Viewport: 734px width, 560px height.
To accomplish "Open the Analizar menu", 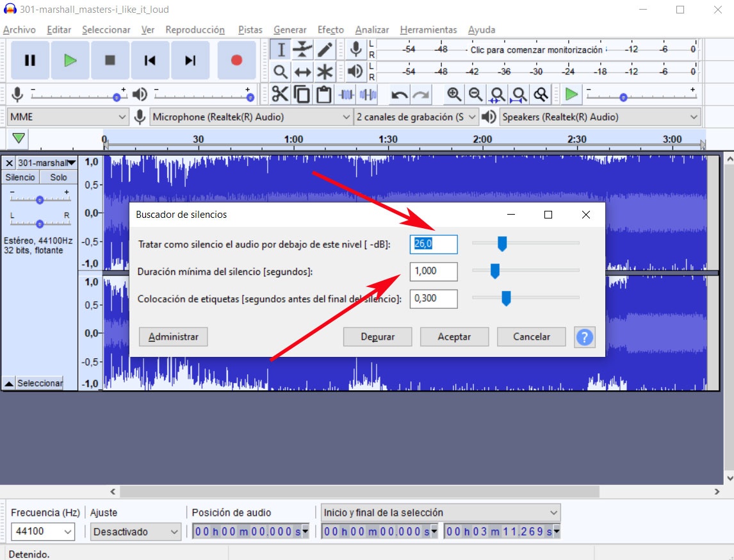I will [x=372, y=29].
